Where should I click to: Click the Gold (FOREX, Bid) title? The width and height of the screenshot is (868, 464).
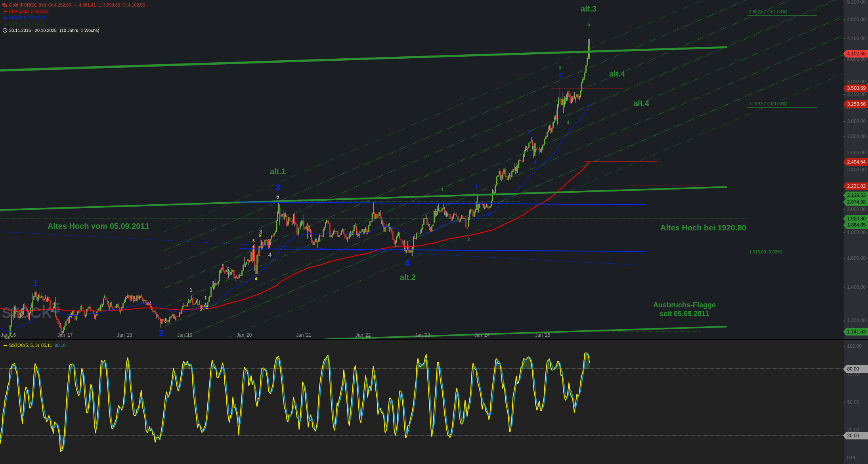pos(27,5)
